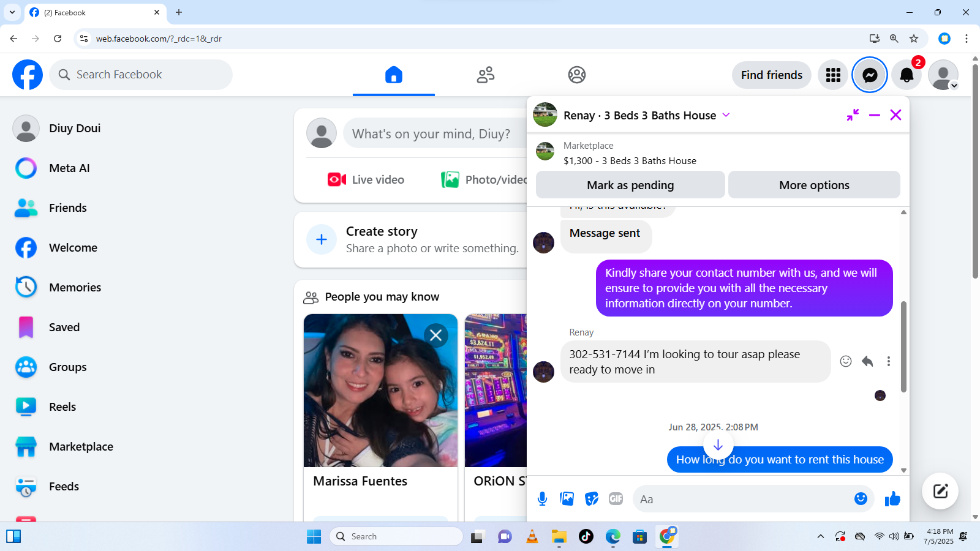Screen dimensions: 980x551
Task: Click the Find friends button
Action: tap(772, 75)
